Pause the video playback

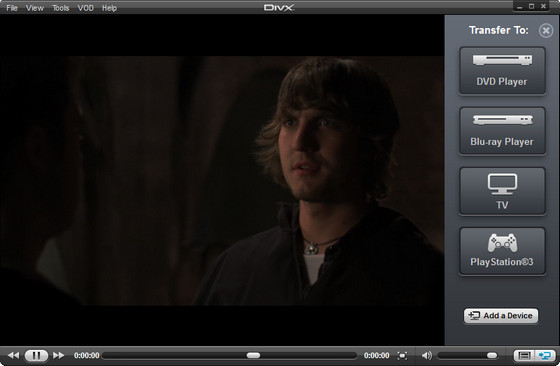[x=36, y=355]
